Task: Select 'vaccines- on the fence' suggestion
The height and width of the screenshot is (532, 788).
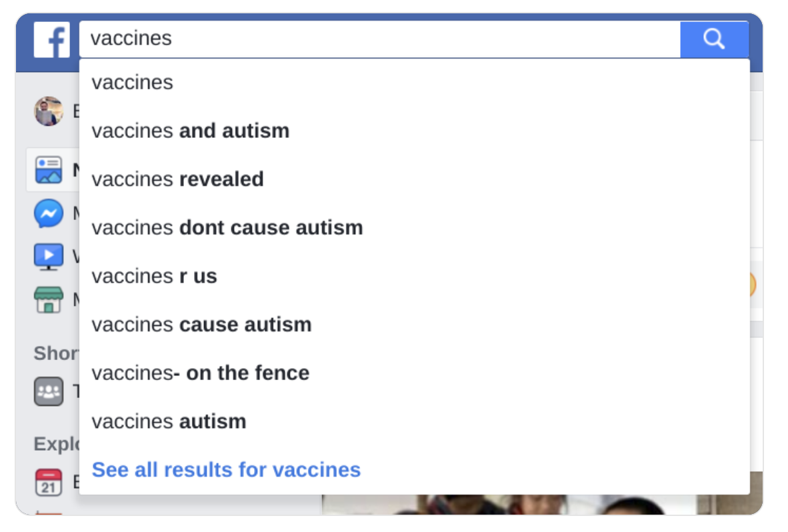Action: [x=201, y=373]
